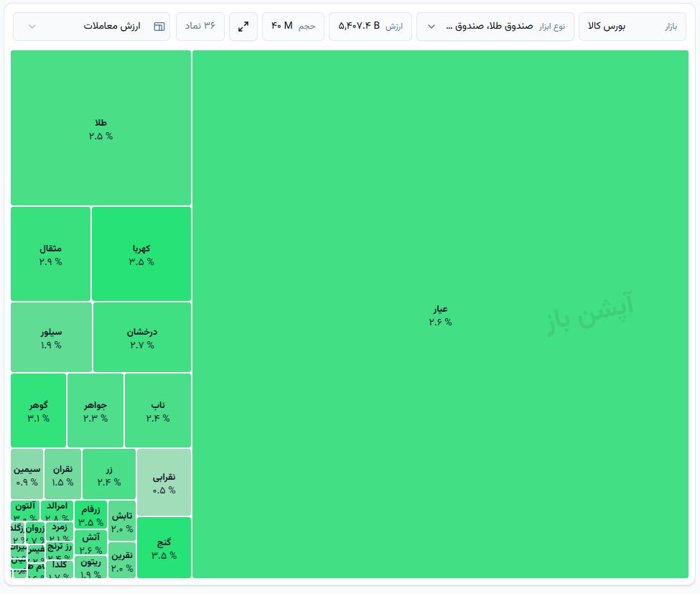
Task: Select the سیلور ۱.۹٪ tile
Action: point(52,337)
